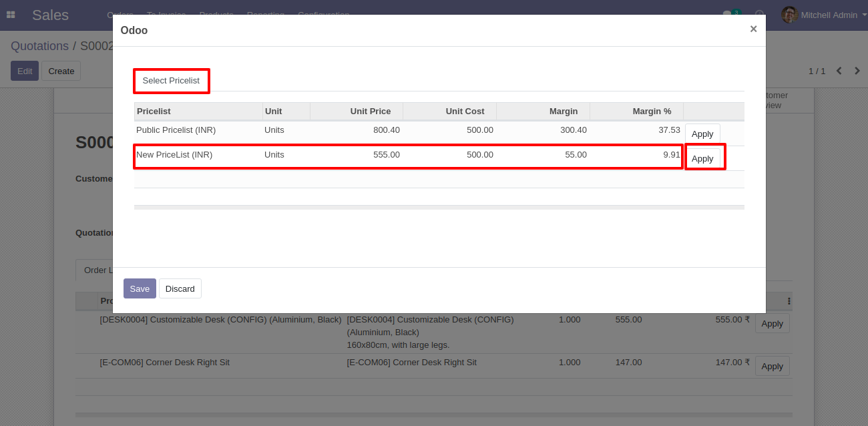Click subtotal 147.00 ₹ of Corner Desk
The width and height of the screenshot is (868, 426).
[732, 363]
